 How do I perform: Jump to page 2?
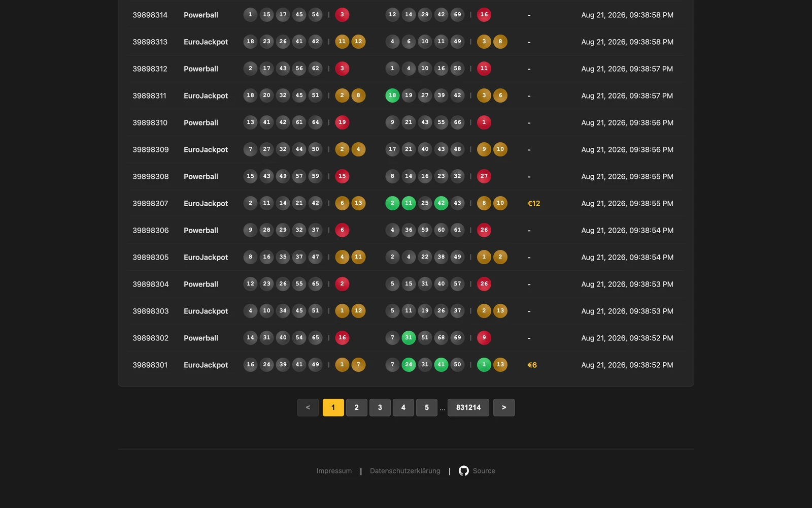(357, 407)
